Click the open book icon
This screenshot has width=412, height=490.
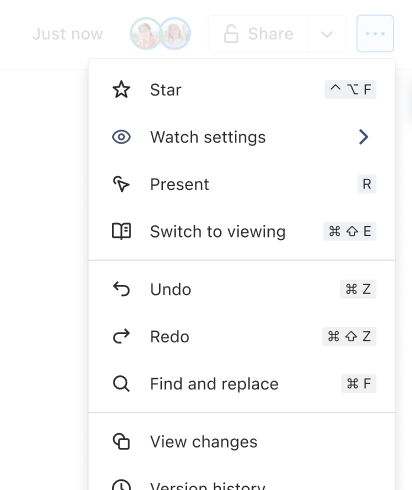(x=121, y=231)
